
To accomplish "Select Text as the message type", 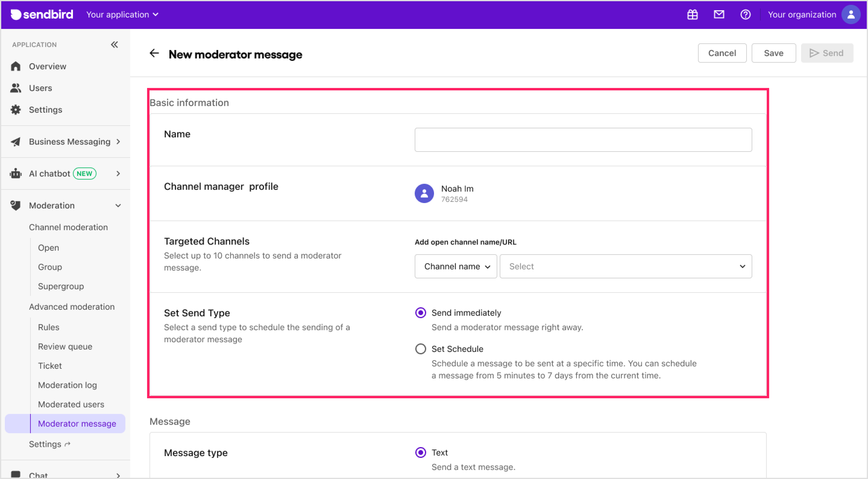I will (x=420, y=452).
